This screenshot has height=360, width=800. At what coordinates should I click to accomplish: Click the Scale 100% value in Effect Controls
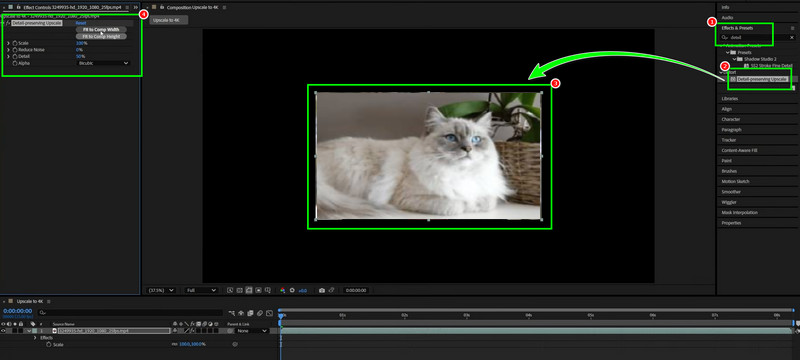(x=81, y=43)
